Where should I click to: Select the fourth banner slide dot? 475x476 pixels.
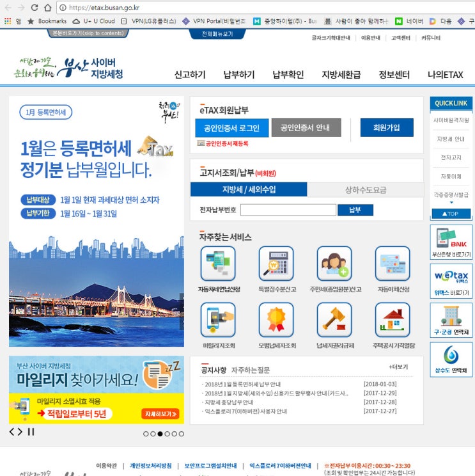(x=167, y=434)
